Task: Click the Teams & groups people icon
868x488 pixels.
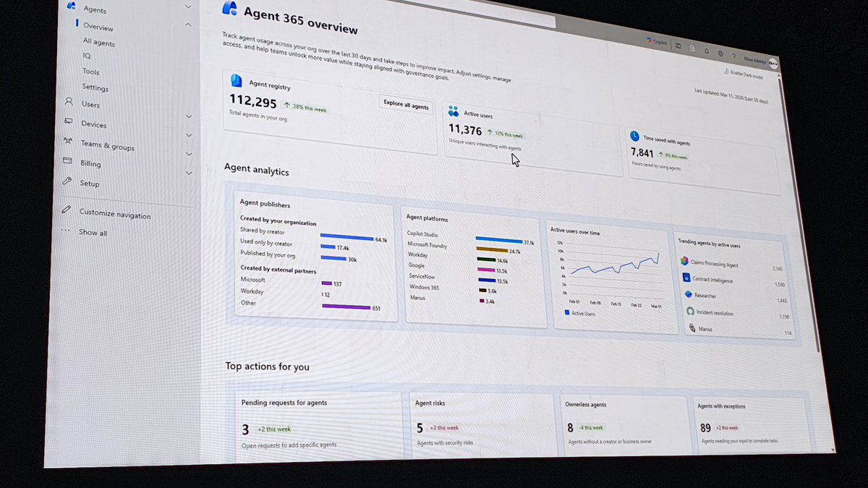Action: point(67,142)
